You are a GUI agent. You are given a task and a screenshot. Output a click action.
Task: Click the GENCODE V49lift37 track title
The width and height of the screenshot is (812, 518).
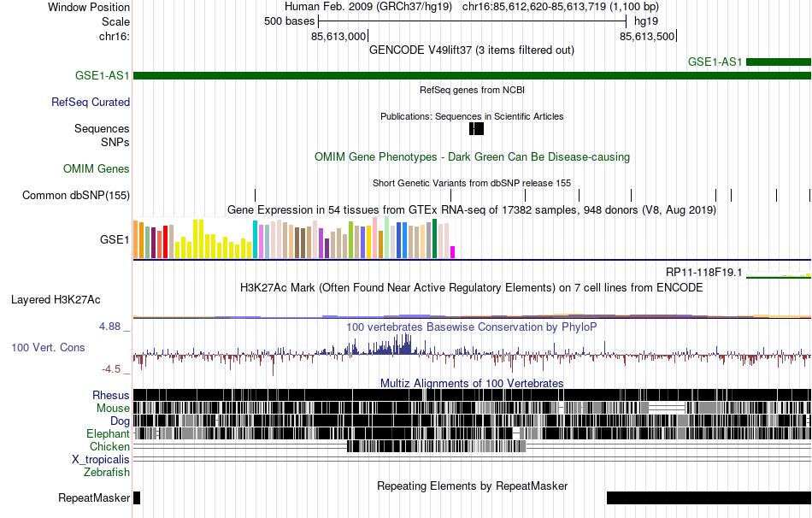pyautogui.click(x=472, y=50)
